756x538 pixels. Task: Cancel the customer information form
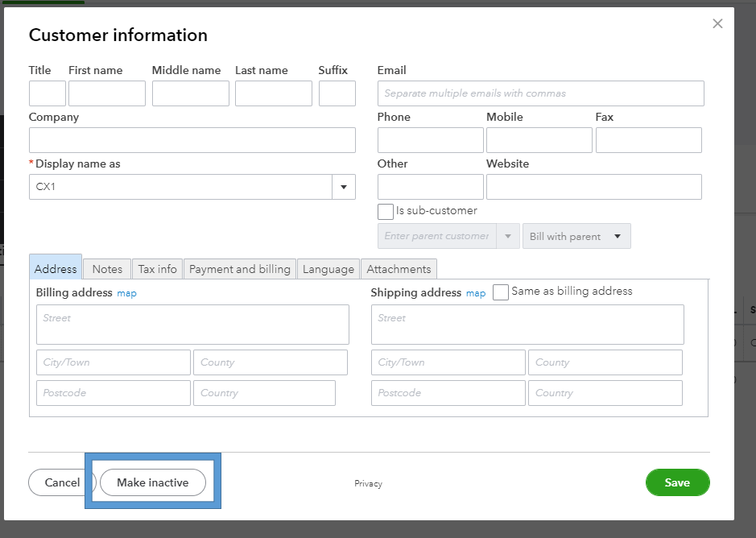click(x=62, y=482)
